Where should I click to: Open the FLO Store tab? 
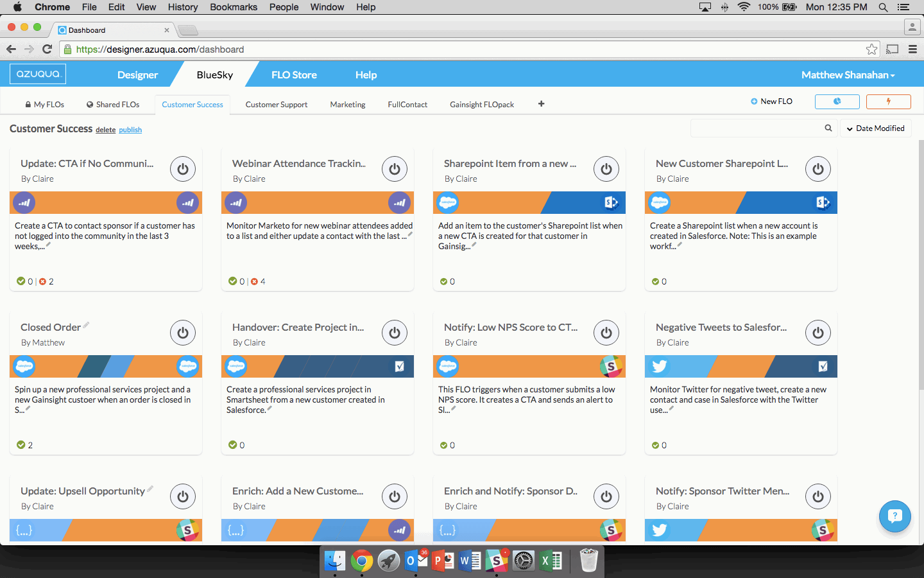[x=294, y=74]
